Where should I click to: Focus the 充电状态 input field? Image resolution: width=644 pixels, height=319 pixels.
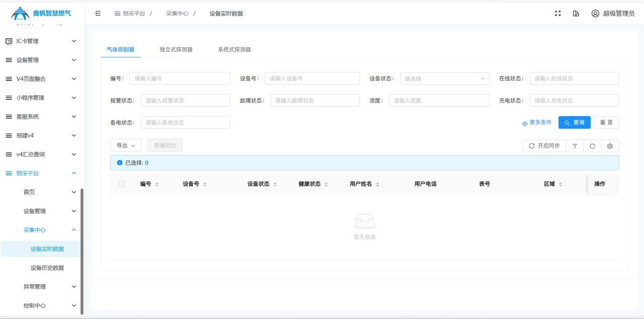coord(574,100)
